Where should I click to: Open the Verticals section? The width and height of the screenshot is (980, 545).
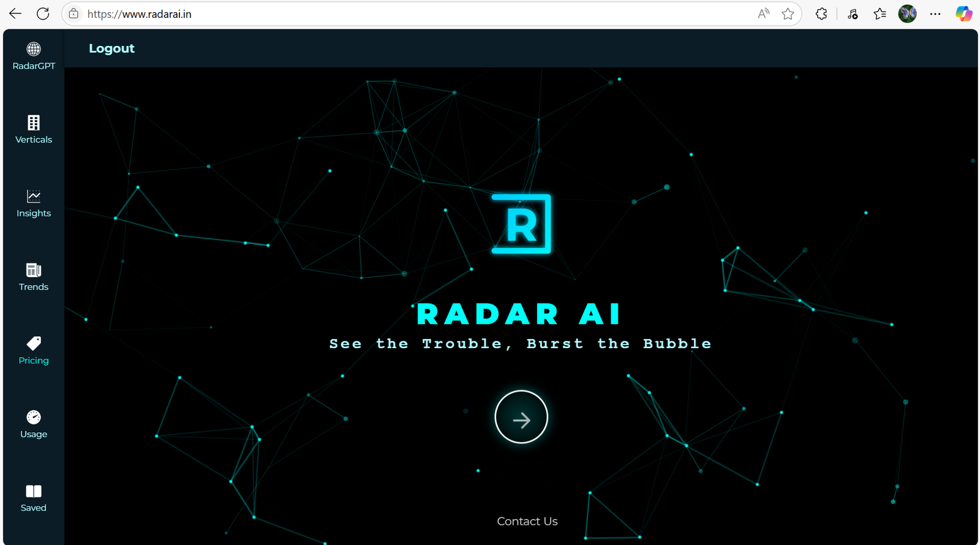(x=34, y=129)
